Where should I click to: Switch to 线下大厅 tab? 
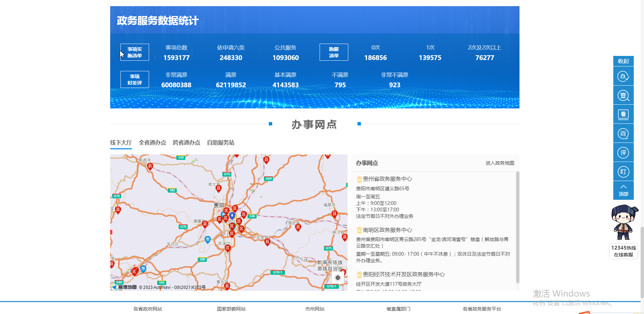[121, 143]
